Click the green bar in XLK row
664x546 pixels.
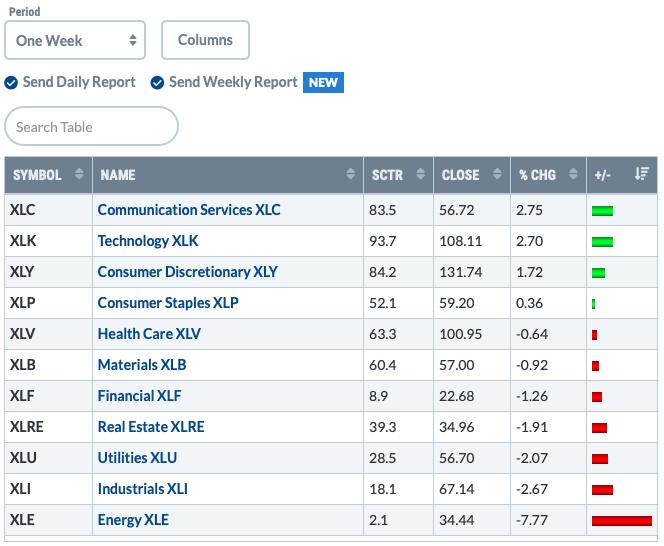tap(602, 242)
